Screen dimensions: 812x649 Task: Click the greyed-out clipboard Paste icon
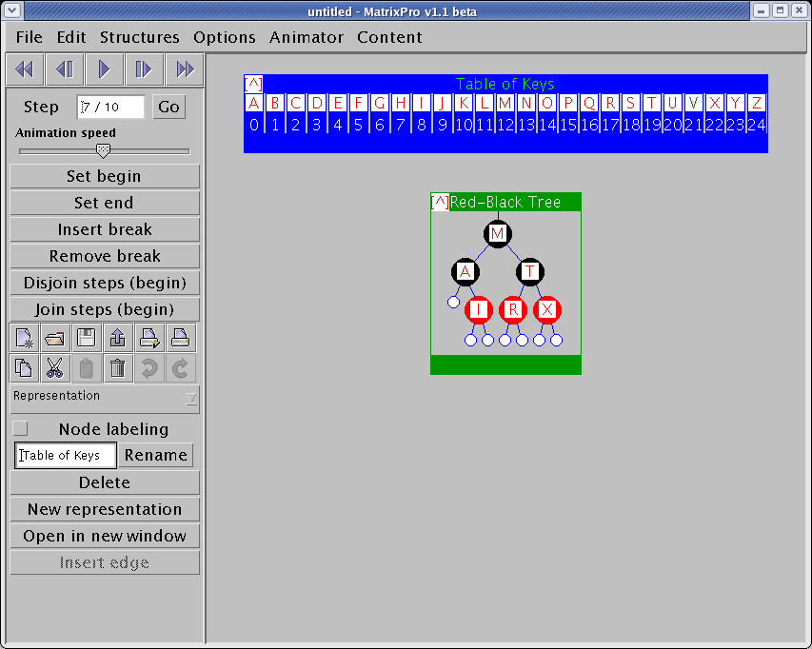click(86, 368)
